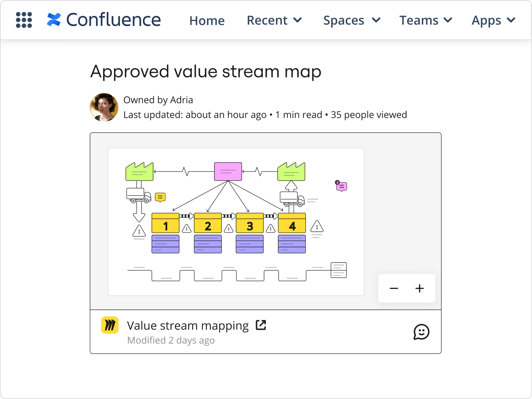This screenshot has width=532, height=399.
Task: Open the Teams menu
Action: [426, 20]
